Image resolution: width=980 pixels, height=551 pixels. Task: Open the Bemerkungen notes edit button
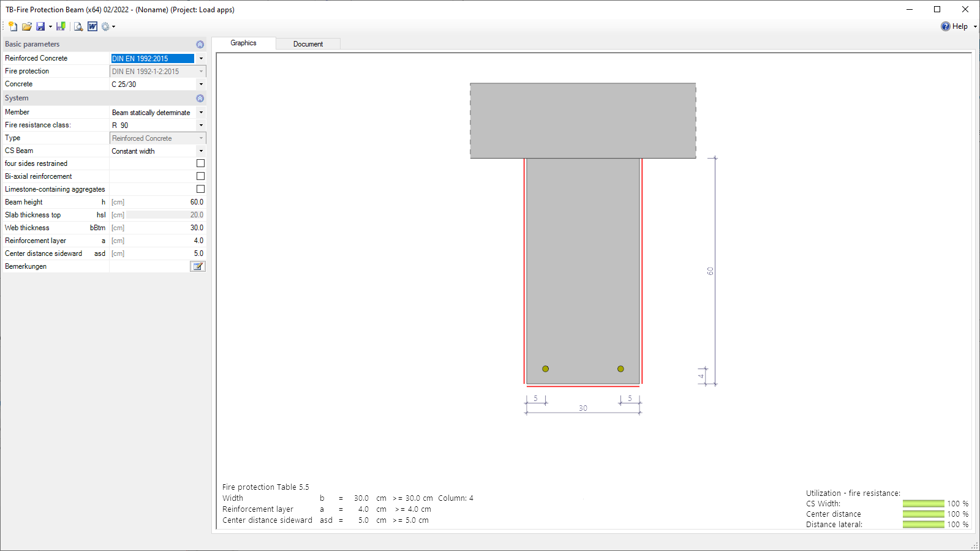[x=198, y=266]
